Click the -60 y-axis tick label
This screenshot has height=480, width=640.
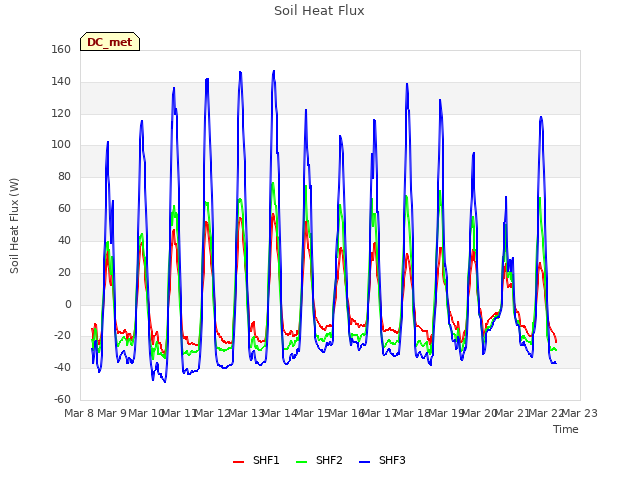pyautogui.click(x=62, y=399)
